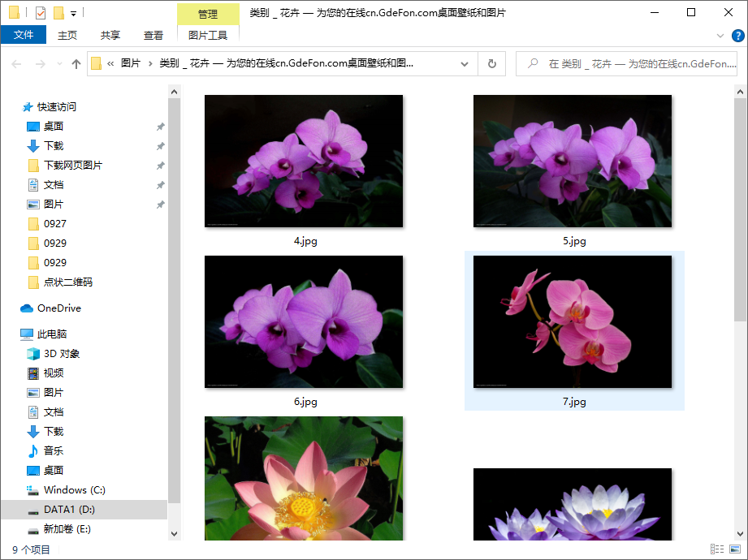Open 文档 under Quick access
This screenshot has width=748, height=560.
point(54,185)
